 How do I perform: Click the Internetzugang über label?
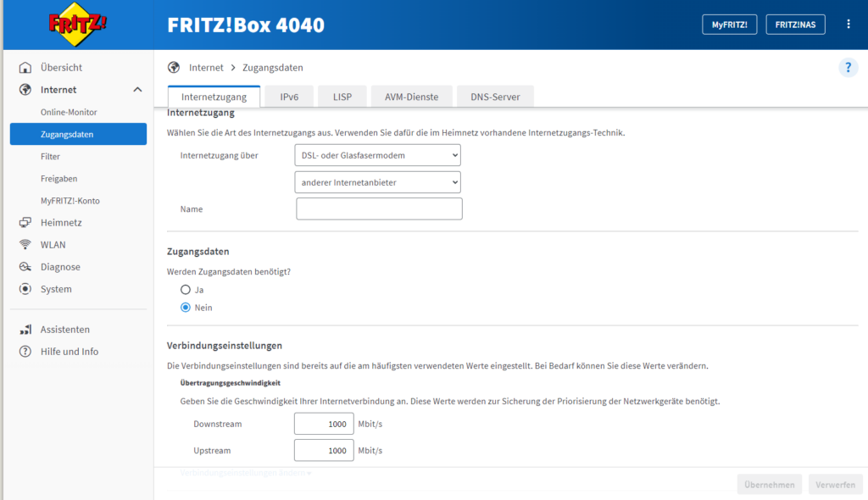click(220, 156)
